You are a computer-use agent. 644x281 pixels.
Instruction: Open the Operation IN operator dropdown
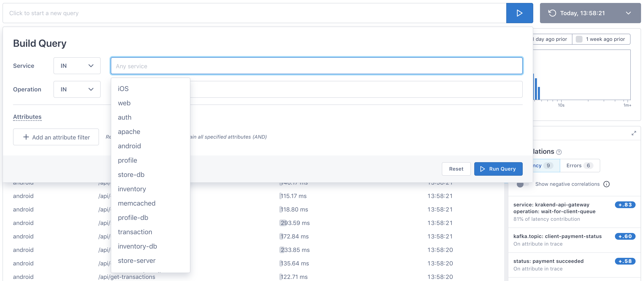point(77,89)
